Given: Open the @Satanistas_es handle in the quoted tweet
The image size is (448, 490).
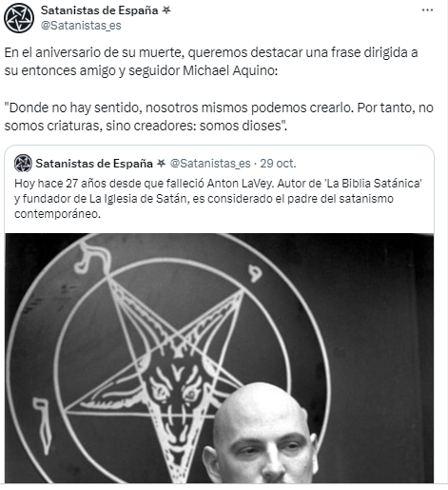Looking at the screenshot, I should point(210,164).
